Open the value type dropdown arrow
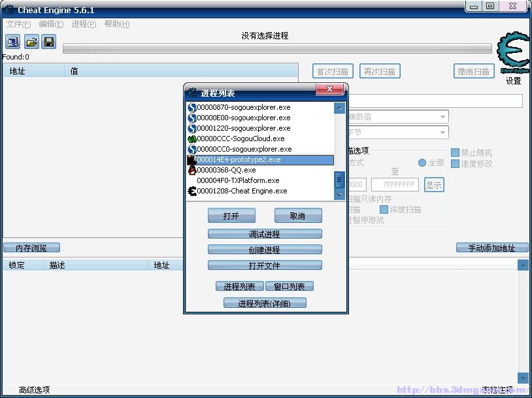The height and width of the screenshot is (398, 532). (x=443, y=133)
